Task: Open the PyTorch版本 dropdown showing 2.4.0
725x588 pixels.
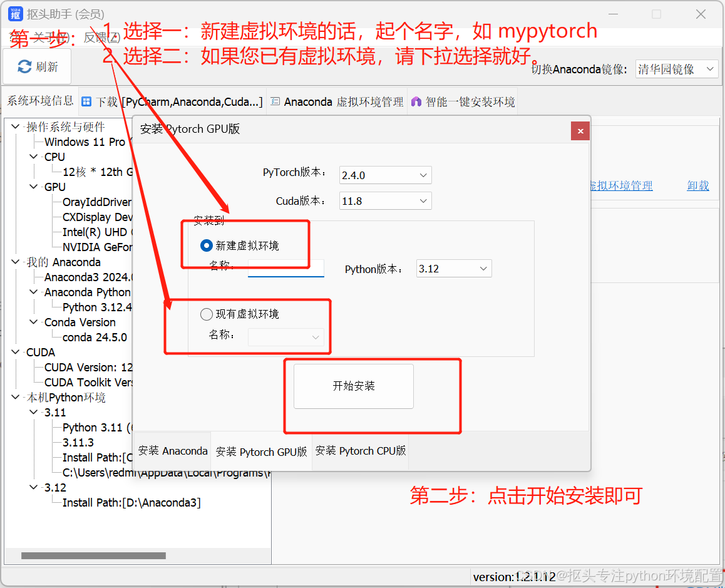Action: [x=385, y=175]
